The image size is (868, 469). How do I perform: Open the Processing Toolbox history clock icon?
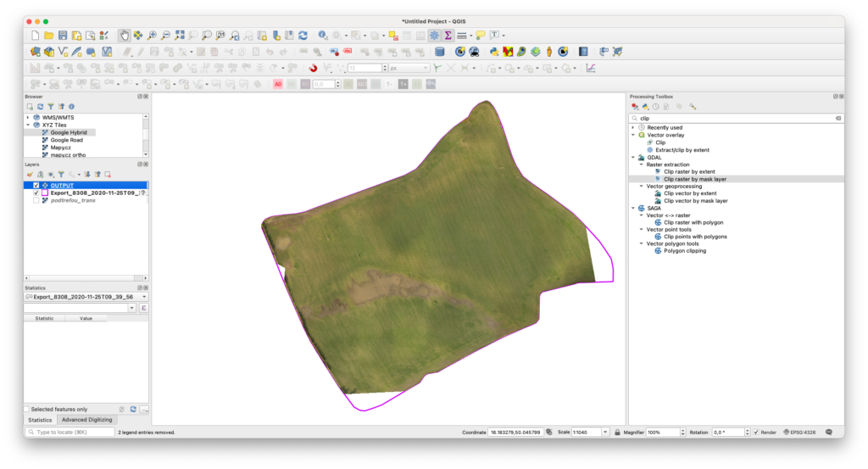[x=656, y=107]
